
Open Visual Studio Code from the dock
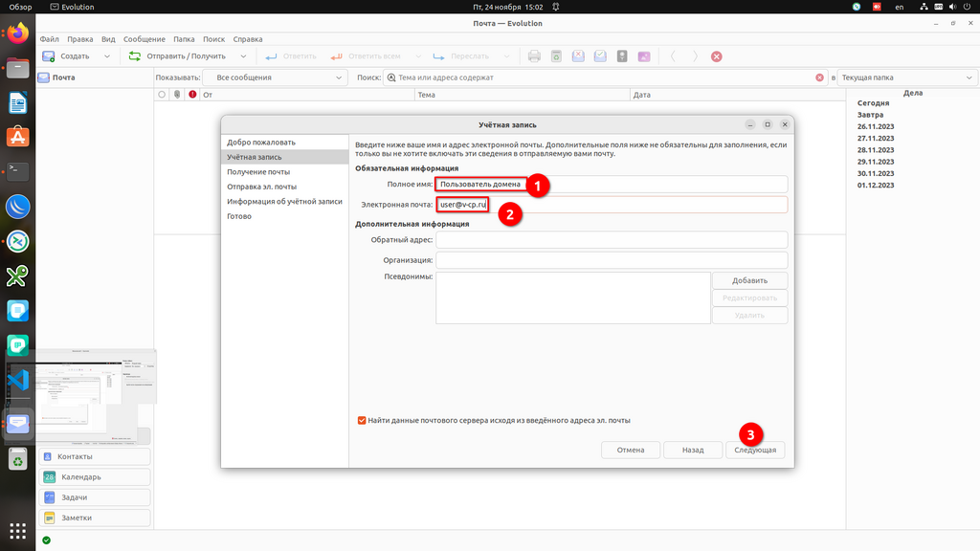point(17,380)
